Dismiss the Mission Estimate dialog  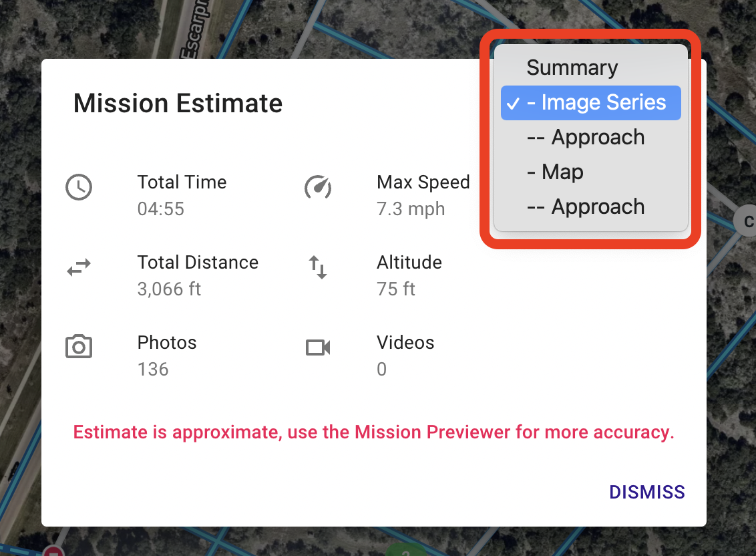646,493
